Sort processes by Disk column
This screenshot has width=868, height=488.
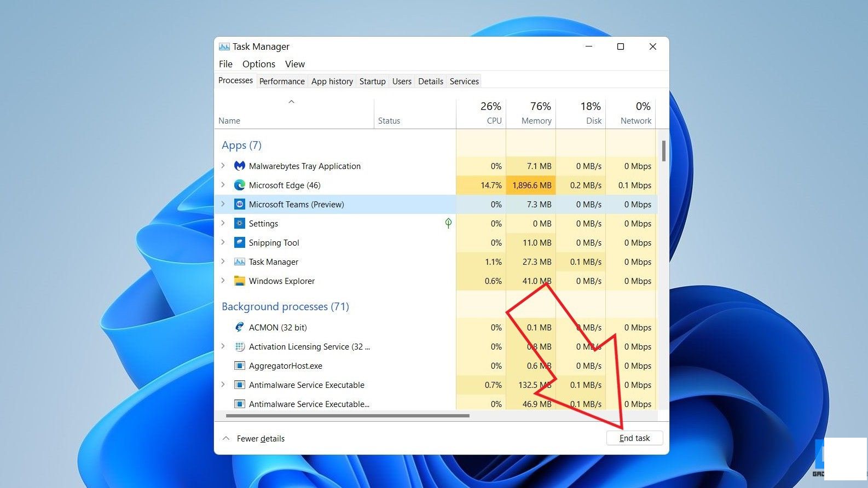tap(581, 113)
